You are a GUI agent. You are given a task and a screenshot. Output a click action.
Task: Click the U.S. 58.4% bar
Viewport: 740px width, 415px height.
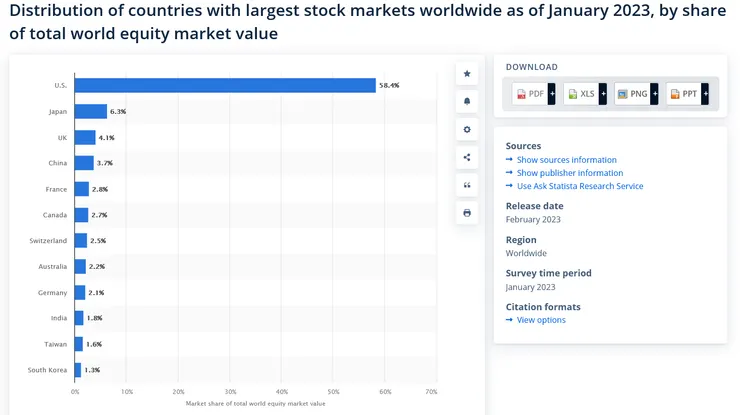(x=225, y=86)
